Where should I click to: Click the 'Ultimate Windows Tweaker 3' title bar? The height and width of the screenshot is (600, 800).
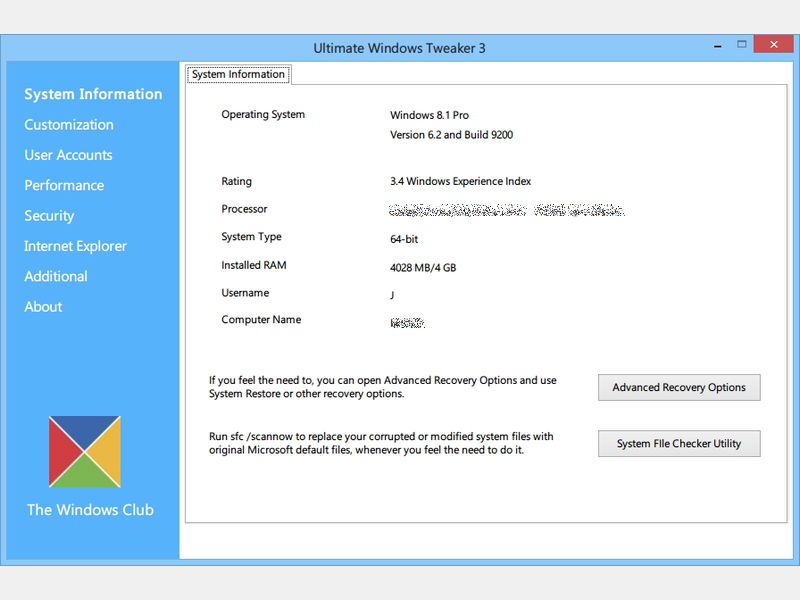coord(399,48)
